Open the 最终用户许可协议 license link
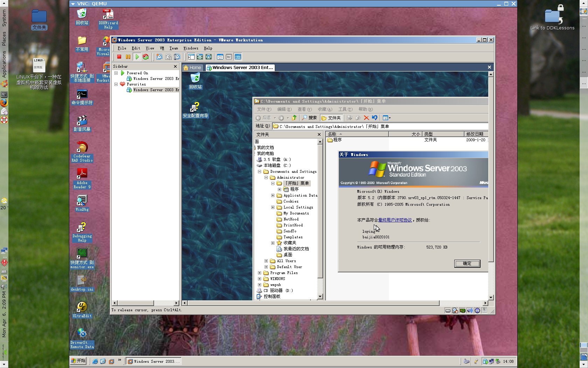Screen dimensions: 588x368 pos(395,220)
